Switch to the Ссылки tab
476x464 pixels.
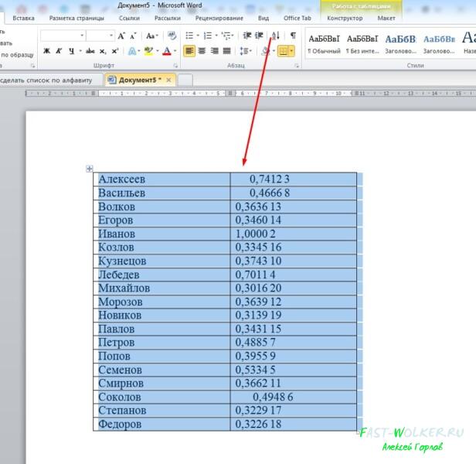(129, 19)
